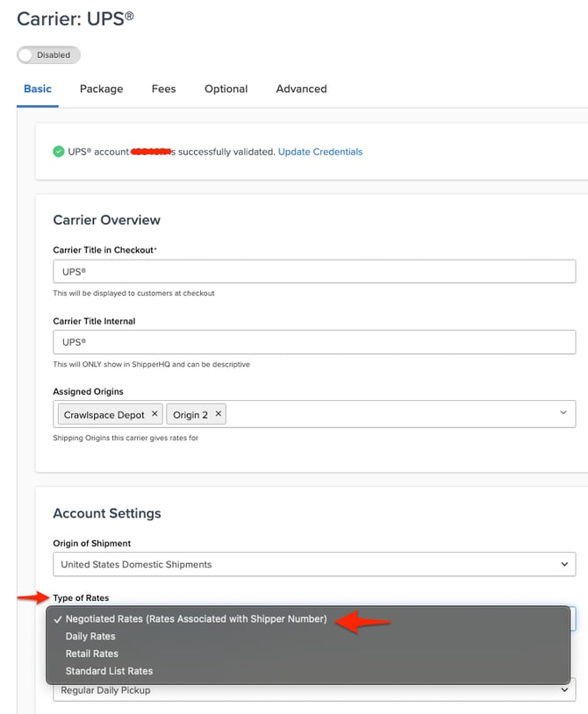
Task: Switch to the Package tab
Action: click(x=101, y=89)
